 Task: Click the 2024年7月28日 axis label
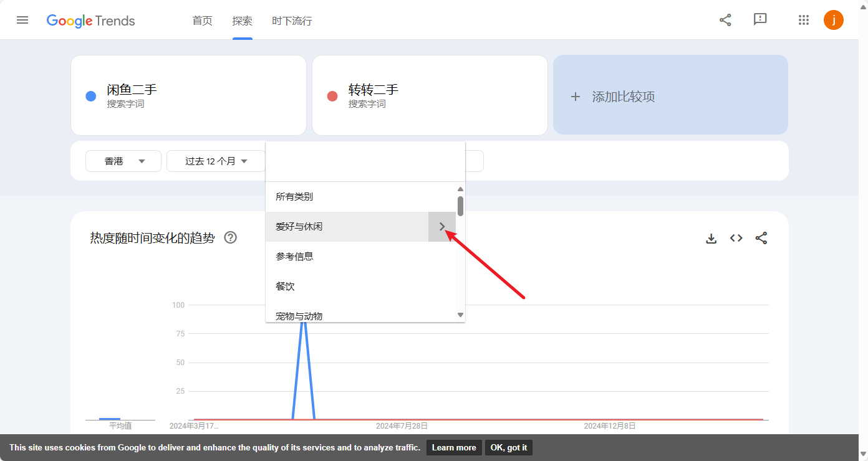coord(402,426)
